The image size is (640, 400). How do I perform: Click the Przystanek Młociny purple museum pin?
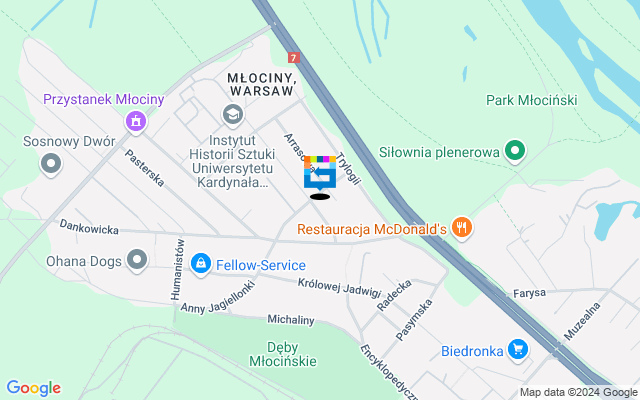(x=136, y=122)
